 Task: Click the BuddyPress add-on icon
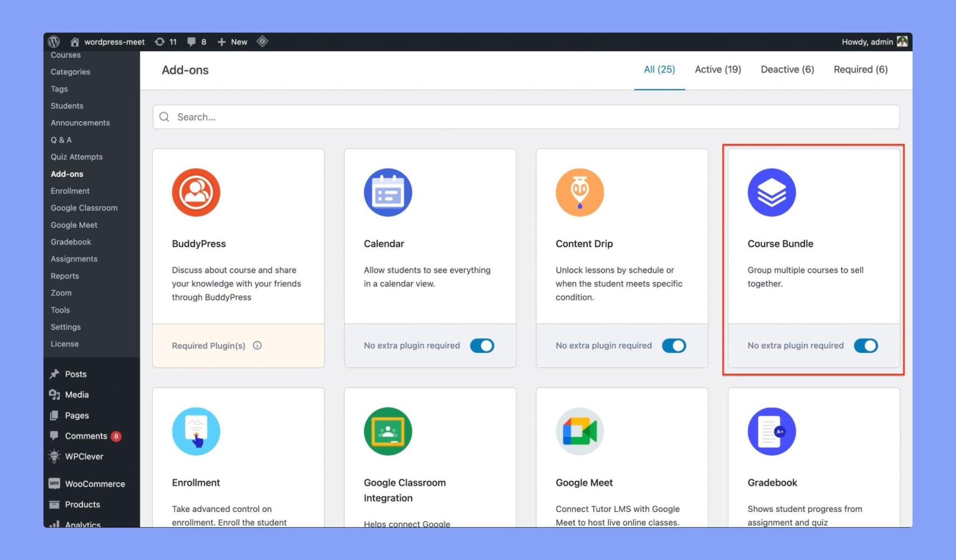tap(195, 192)
